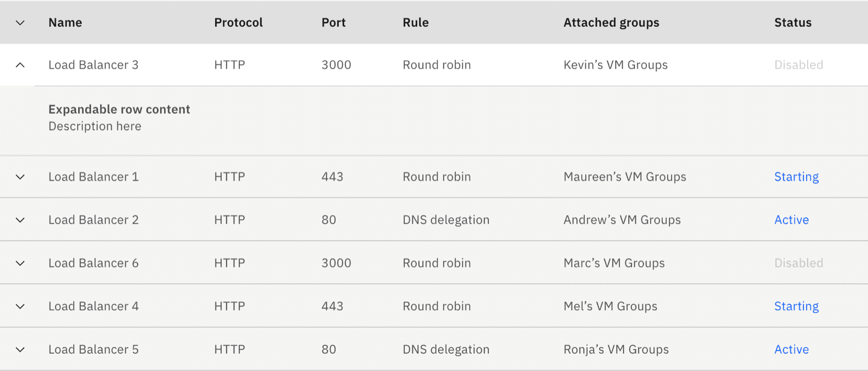868x371 pixels.
Task: Expand the Load Balancer 1 row
Action: pos(20,177)
